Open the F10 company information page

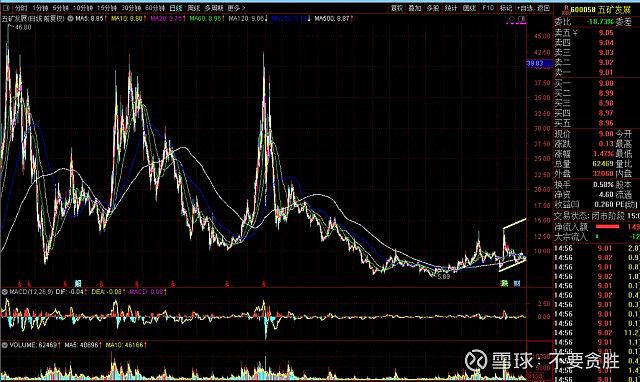(x=488, y=8)
